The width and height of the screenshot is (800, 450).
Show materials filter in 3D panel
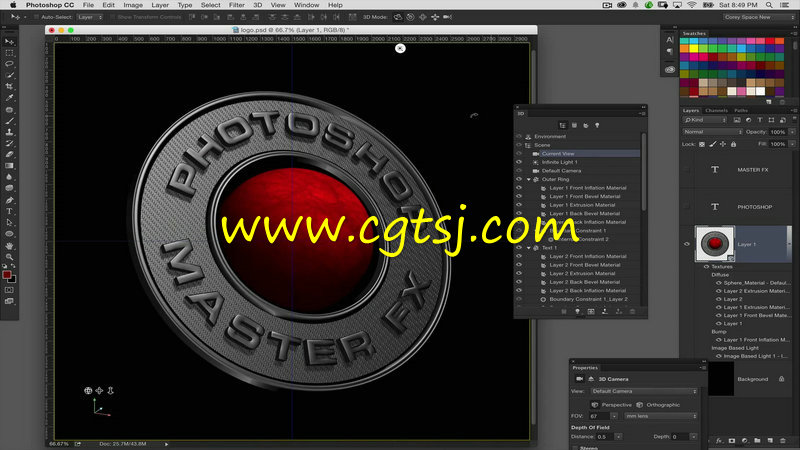[x=586, y=125]
